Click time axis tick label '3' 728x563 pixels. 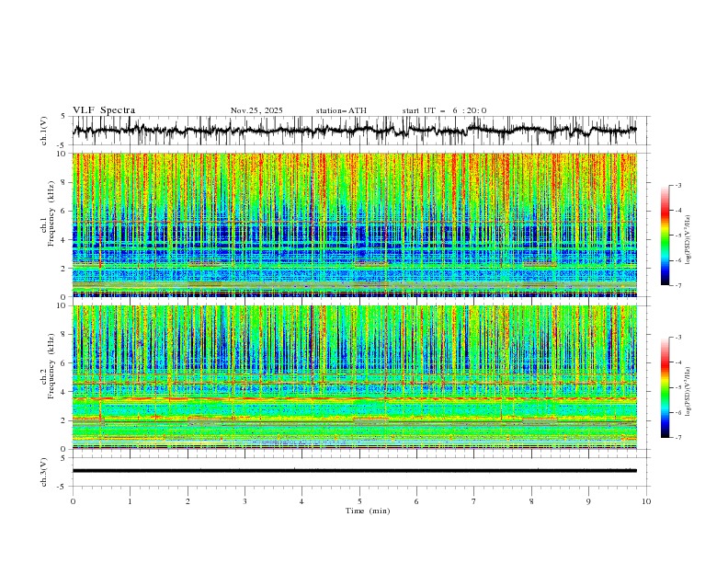pyautogui.click(x=245, y=501)
